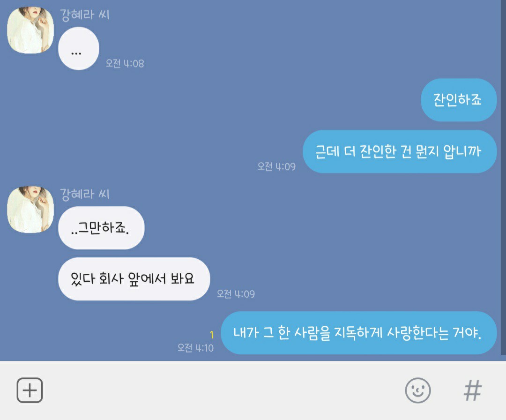Tap the sender name above '..그만하죠.'
Screen dimensions: 506x420
pyautogui.click(x=85, y=194)
